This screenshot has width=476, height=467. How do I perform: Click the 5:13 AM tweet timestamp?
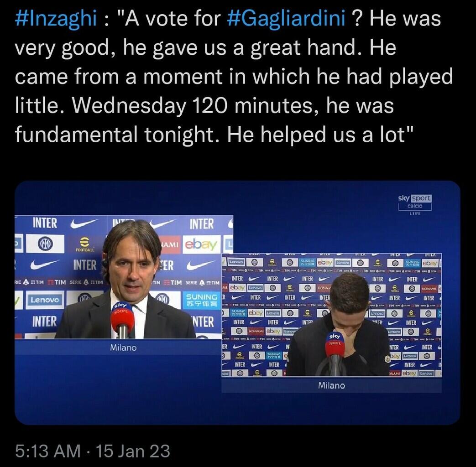tap(48, 451)
